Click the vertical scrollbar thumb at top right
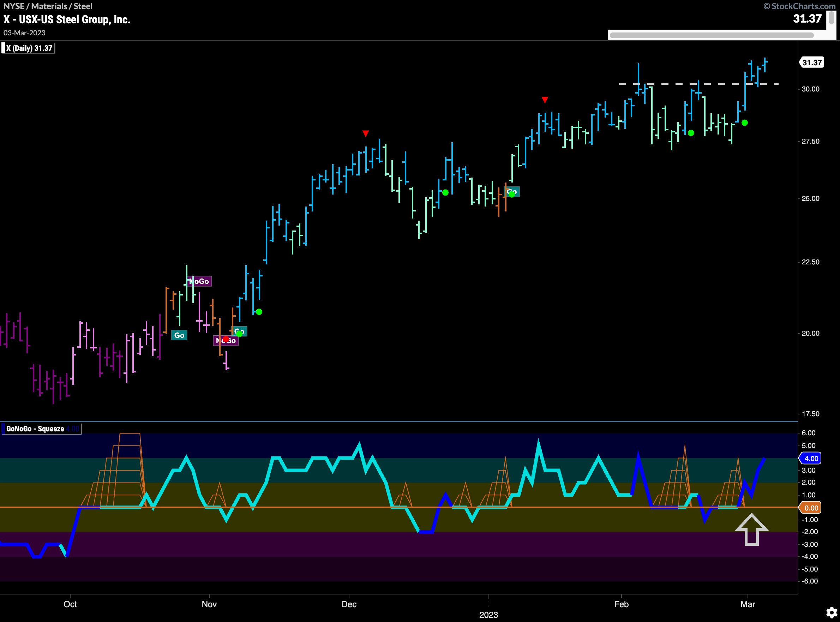Screen dimensions: 840x622 tap(831, 18)
